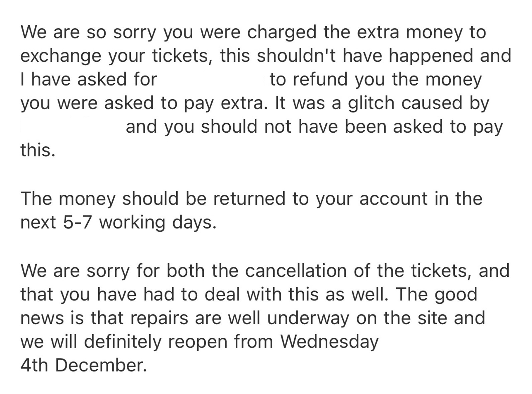Viewport: 532px width, 394px height.
Task: Click the '4th December' date text
Action: [83, 365]
